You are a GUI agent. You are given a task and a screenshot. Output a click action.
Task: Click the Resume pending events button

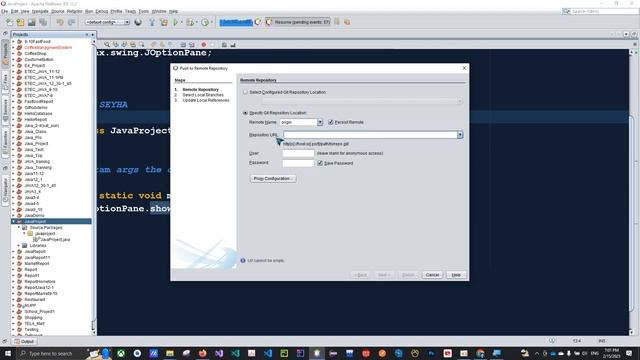tap(298, 22)
